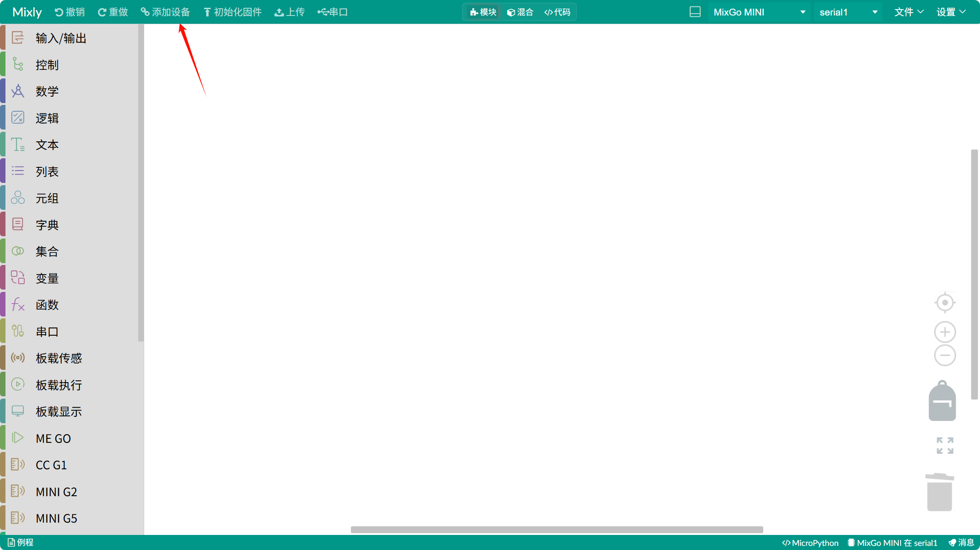Open 例程 examples in the status bar
Image resolution: width=980 pixels, height=550 pixels.
(21, 543)
